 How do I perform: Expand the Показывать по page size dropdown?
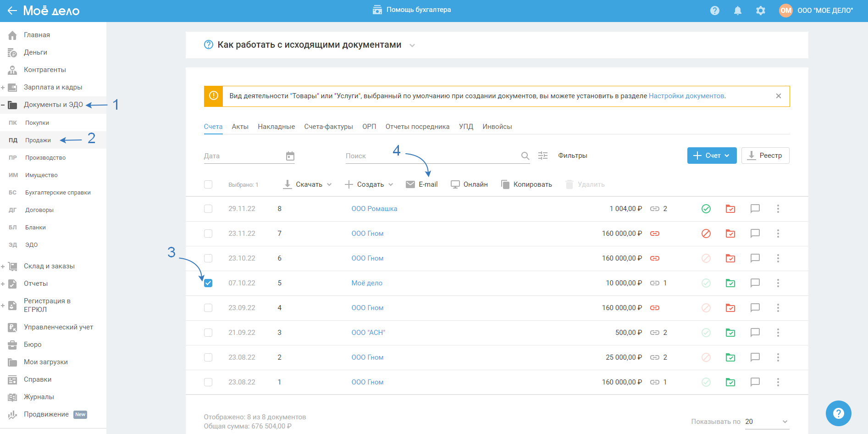766,422
